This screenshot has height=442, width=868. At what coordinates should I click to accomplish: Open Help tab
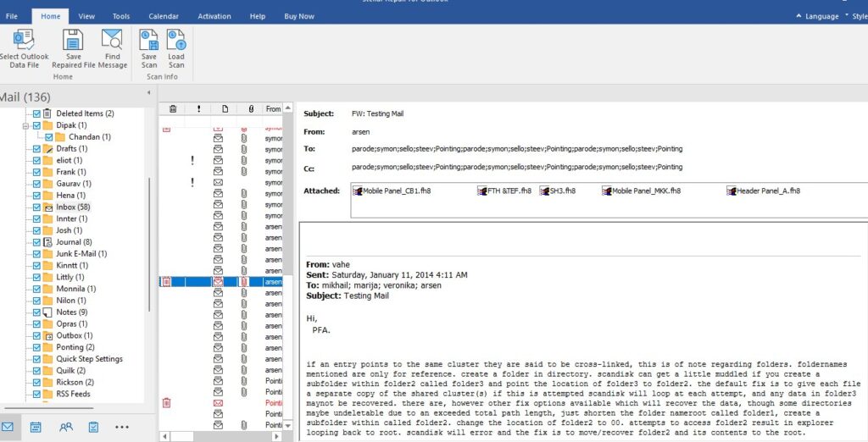258,17
